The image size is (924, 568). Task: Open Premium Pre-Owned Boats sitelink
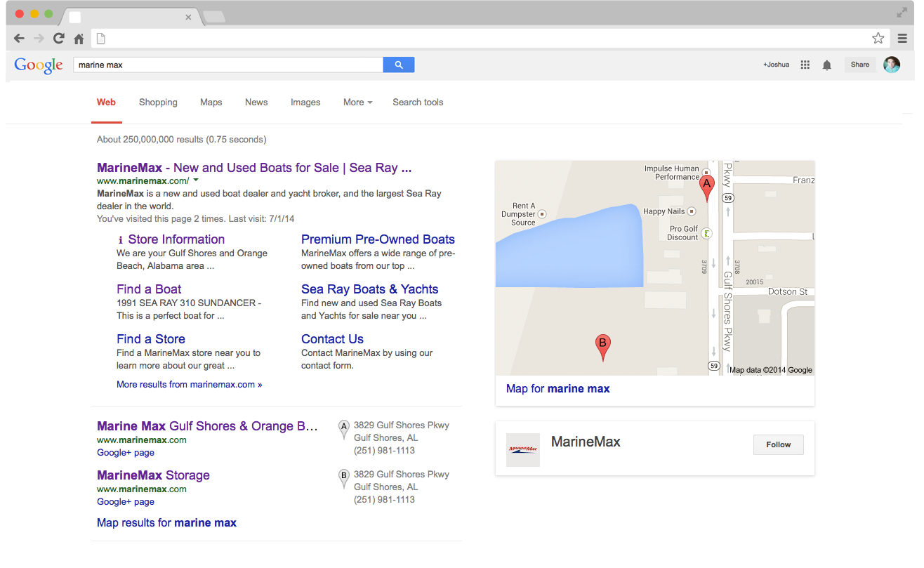point(378,239)
